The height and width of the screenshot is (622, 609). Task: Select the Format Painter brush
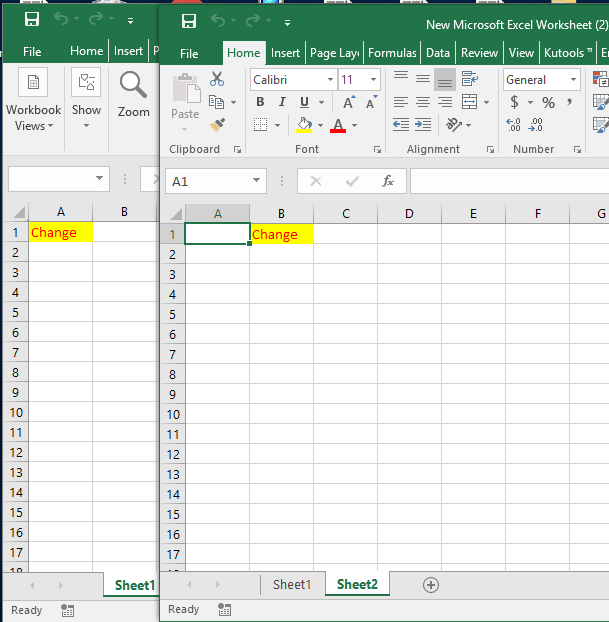[x=217, y=124]
